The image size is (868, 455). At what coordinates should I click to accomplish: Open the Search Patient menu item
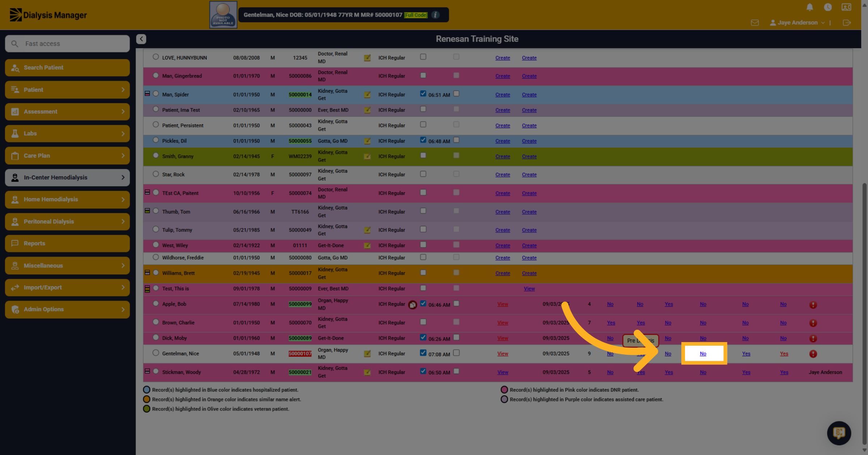[67, 68]
